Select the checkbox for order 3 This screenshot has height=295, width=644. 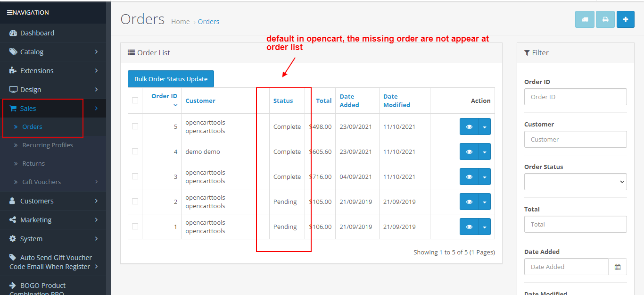pos(135,176)
